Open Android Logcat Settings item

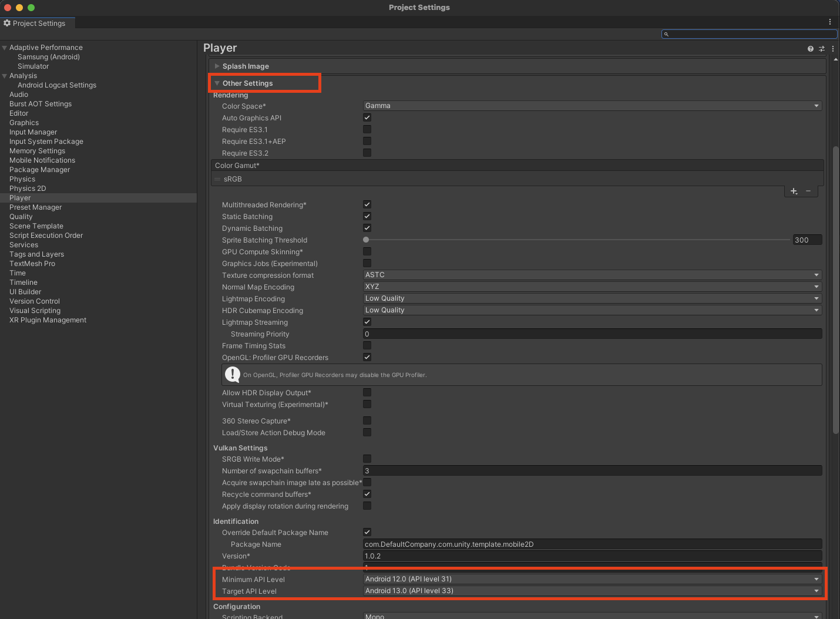pos(57,85)
